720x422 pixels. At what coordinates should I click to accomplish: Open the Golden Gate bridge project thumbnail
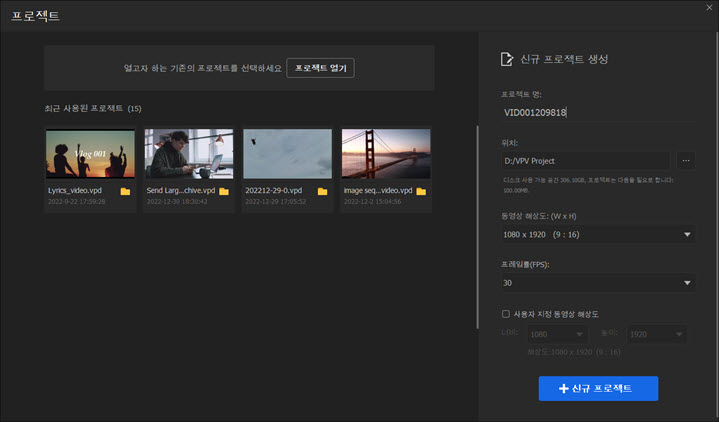pyautogui.click(x=386, y=153)
